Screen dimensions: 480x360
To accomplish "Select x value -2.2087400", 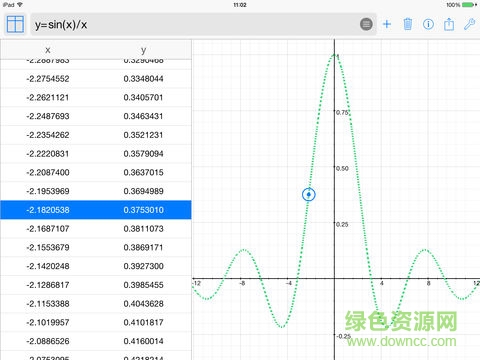I will click(48, 172).
